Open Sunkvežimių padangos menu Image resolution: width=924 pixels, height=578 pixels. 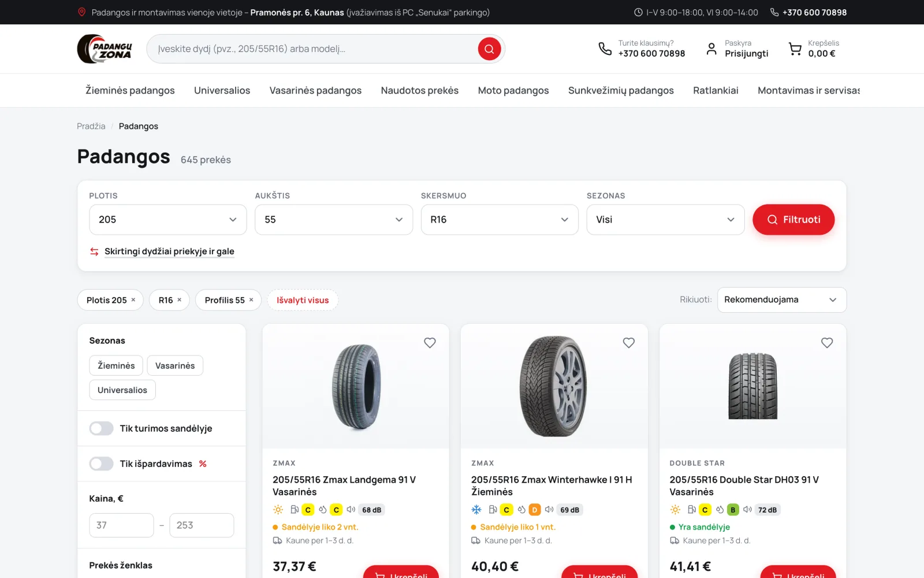(621, 90)
